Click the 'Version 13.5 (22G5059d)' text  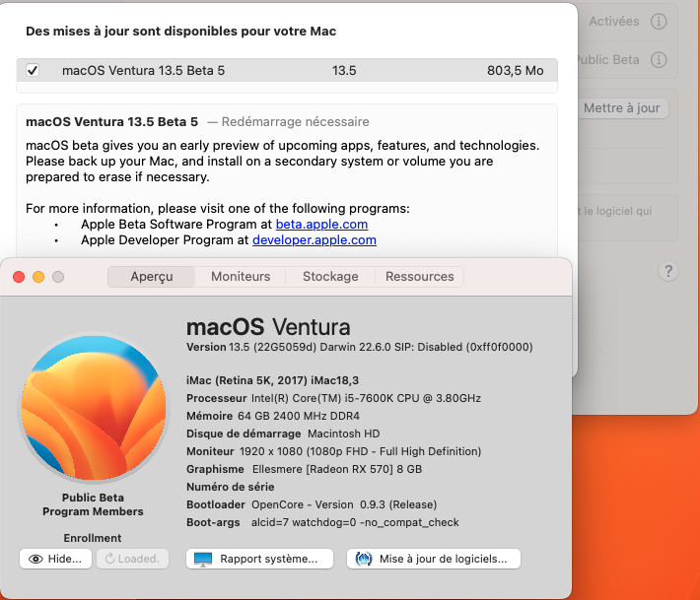[251, 347]
